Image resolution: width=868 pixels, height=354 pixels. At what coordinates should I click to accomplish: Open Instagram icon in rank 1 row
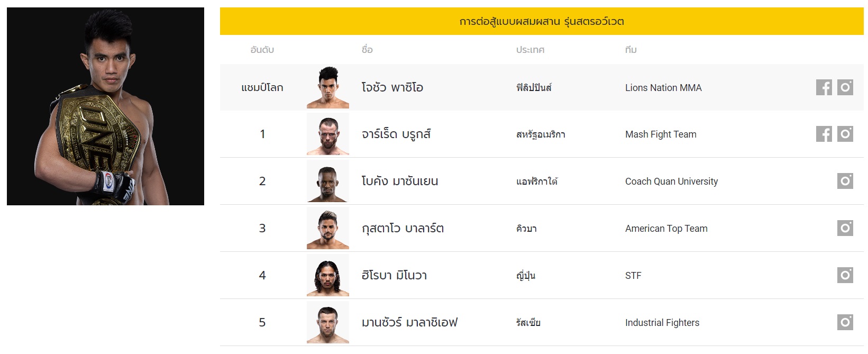coord(845,134)
